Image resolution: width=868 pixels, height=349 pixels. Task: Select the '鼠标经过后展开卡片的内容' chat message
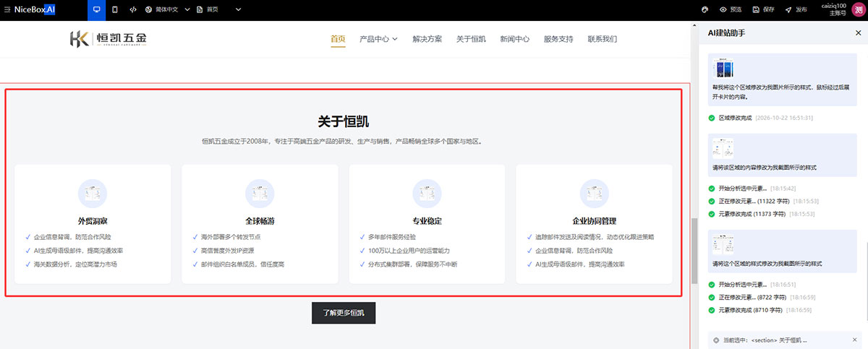[780, 91]
